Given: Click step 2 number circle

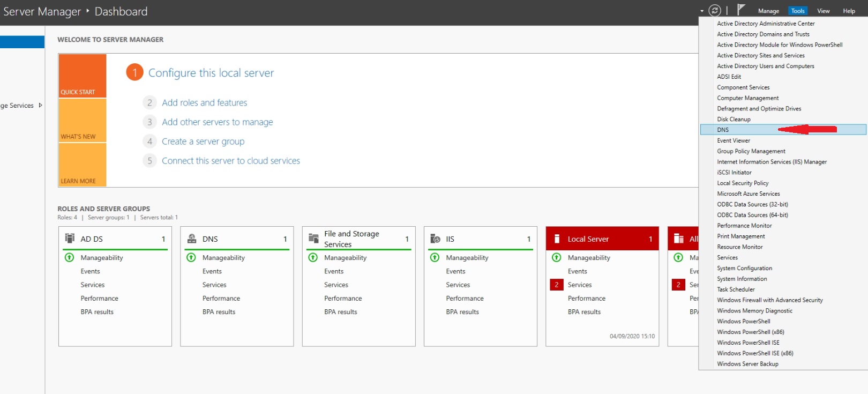Looking at the screenshot, I should (149, 102).
